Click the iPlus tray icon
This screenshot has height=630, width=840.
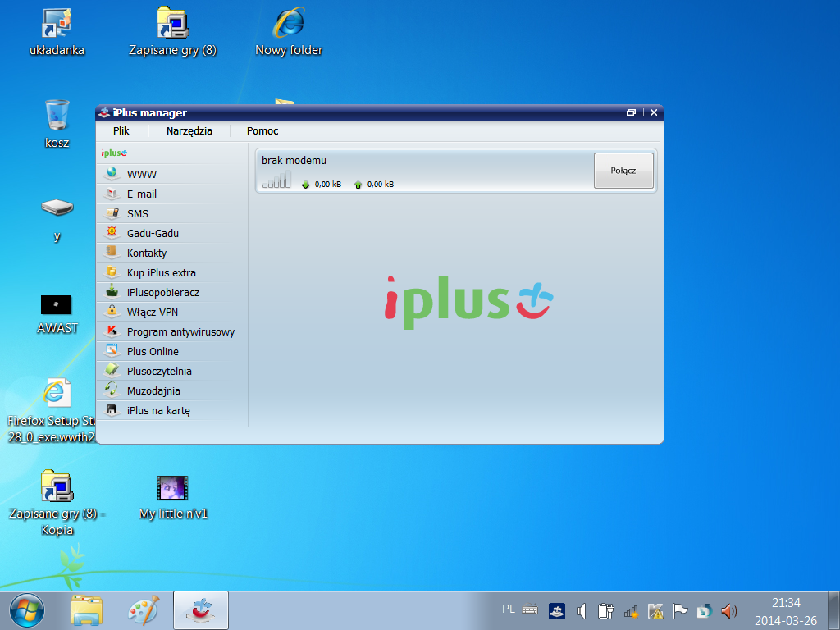point(557,610)
